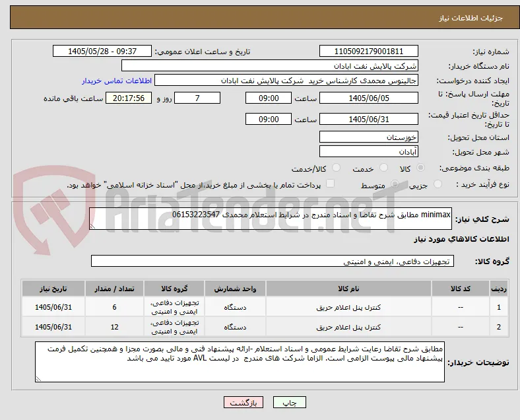This screenshot has height=420, width=520.
Task: Click row 1 need date 1405/06/31
Action: pyautogui.click(x=53, y=307)
